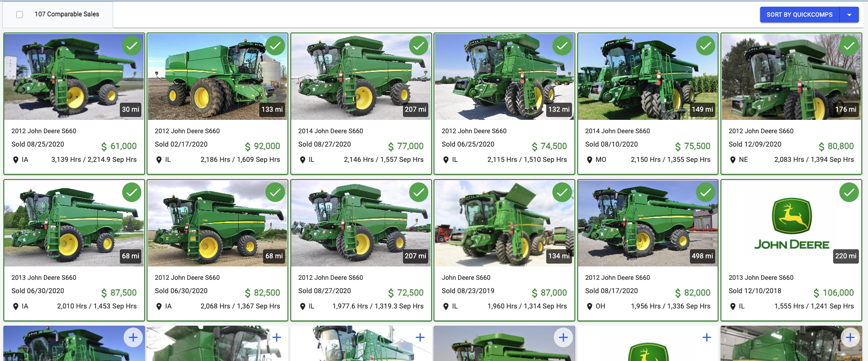
Task: Open the 2014 John Deere S660 $77,000 title
Action: (x=330, y=131)
